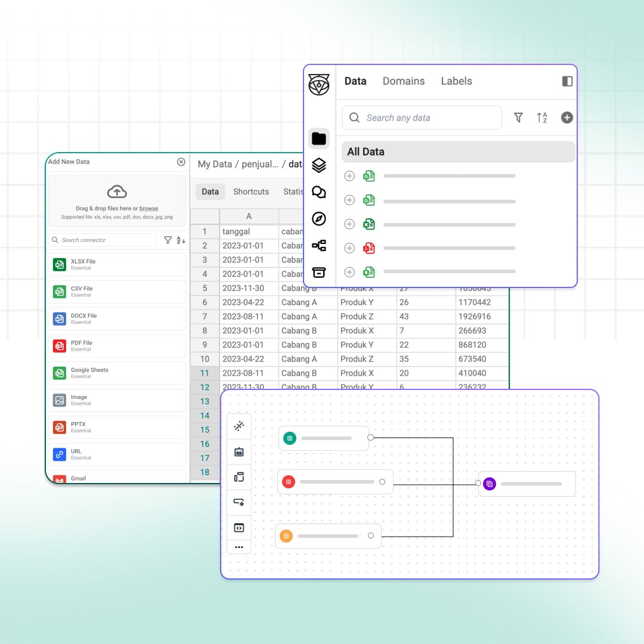Select the red table node in workflow
Screen dimensions: 644x644
[x=335, y=482]
